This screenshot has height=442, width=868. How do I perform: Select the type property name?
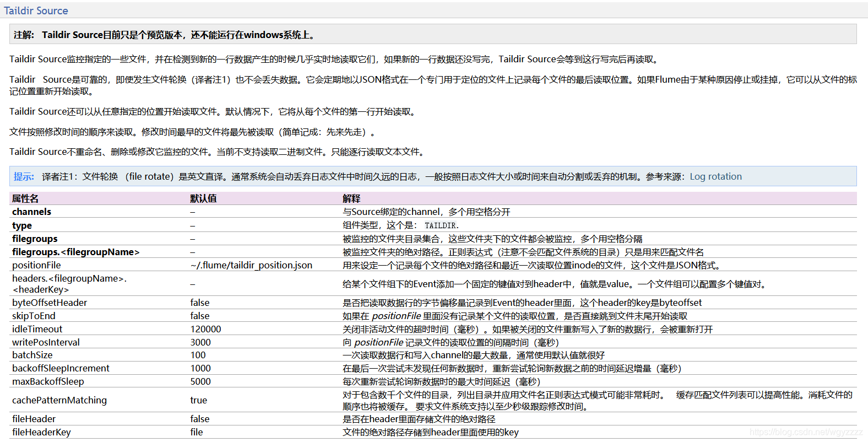pos(22,225)
